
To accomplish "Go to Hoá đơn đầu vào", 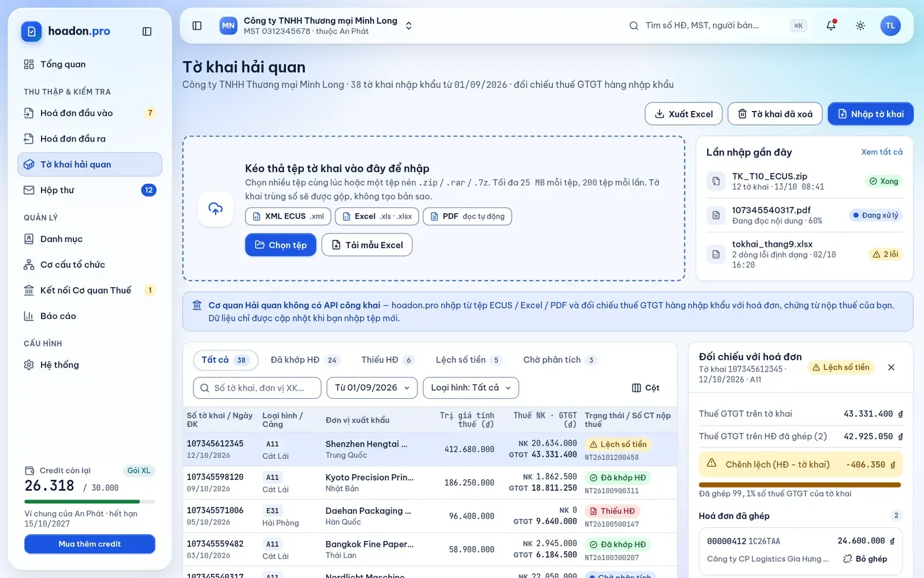I will click(x=90, y=113).
